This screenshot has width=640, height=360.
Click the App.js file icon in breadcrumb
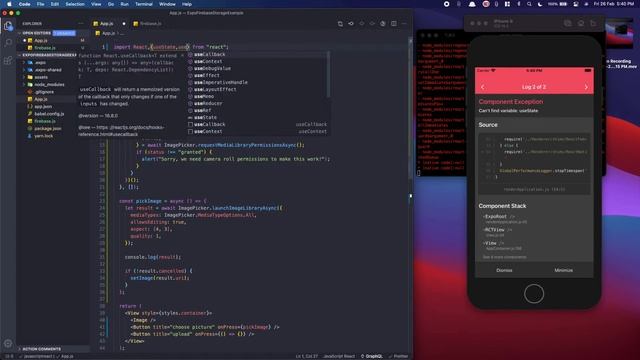(x=98, y=33)
